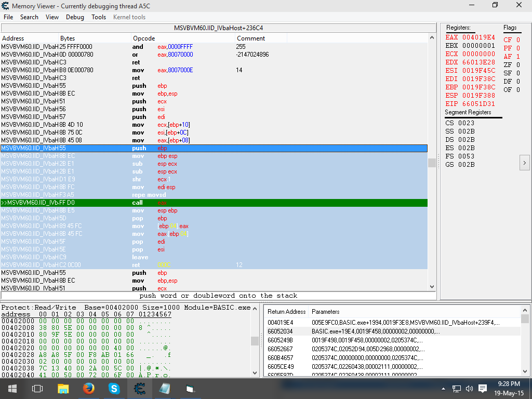This screenshot has width=532, height=399.
Task: Click the disassembler vertical scrollbar thumb
Action: [431, 163]
